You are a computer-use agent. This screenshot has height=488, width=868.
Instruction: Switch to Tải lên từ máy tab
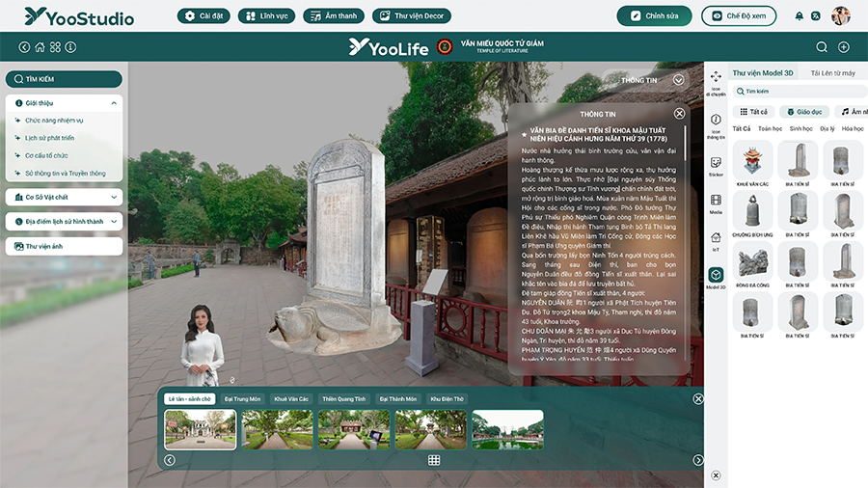coord(833,73)
